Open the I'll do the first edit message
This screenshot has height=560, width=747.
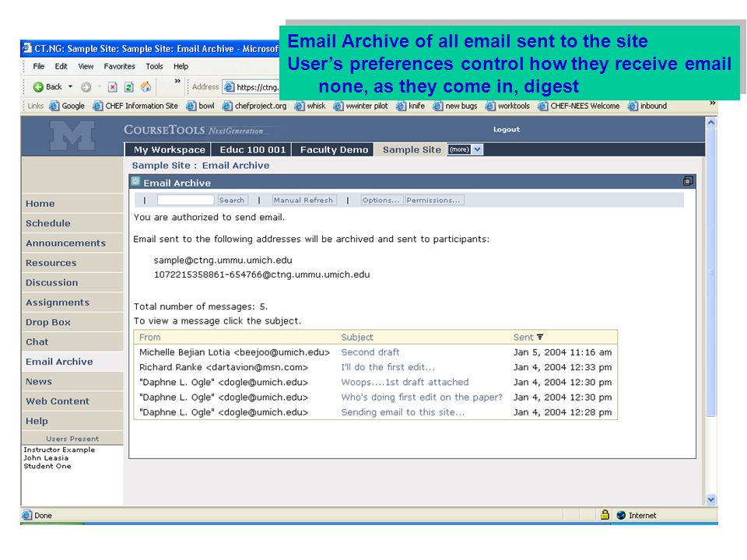[388, 367]
